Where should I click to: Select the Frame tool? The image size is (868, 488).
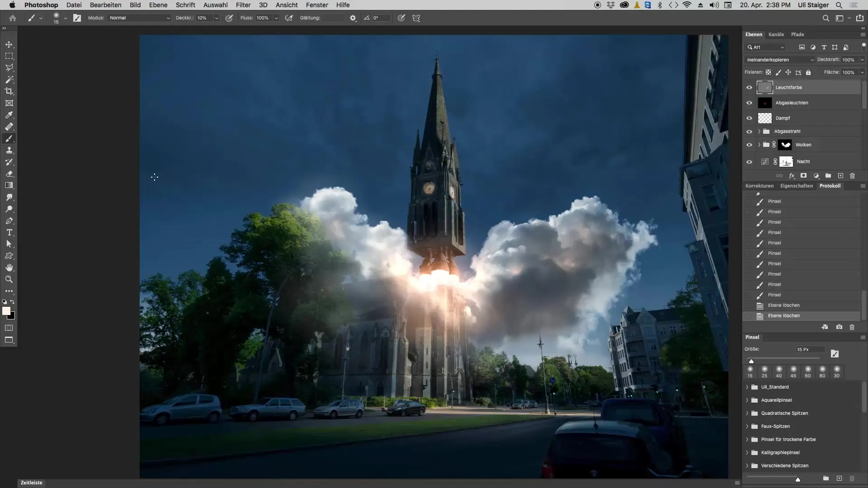point(9,103)
